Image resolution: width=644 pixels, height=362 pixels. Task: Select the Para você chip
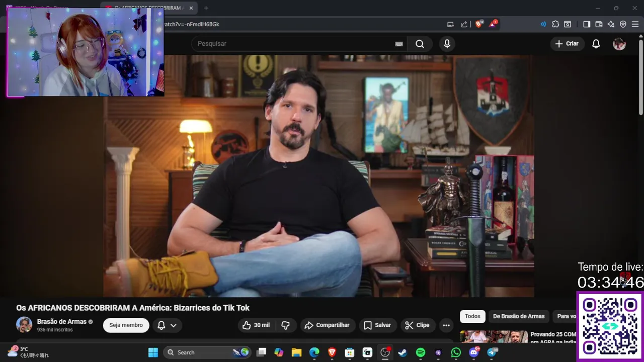(566, 316)
